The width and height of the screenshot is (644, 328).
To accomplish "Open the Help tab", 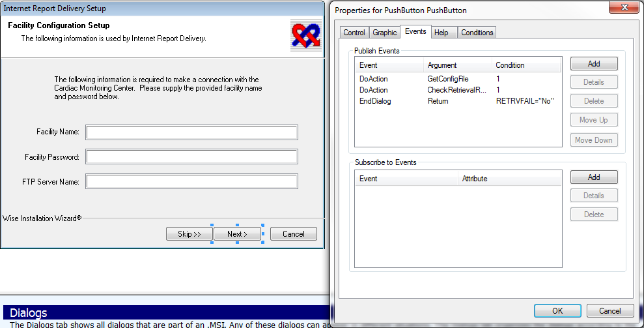I will [444, 33].
